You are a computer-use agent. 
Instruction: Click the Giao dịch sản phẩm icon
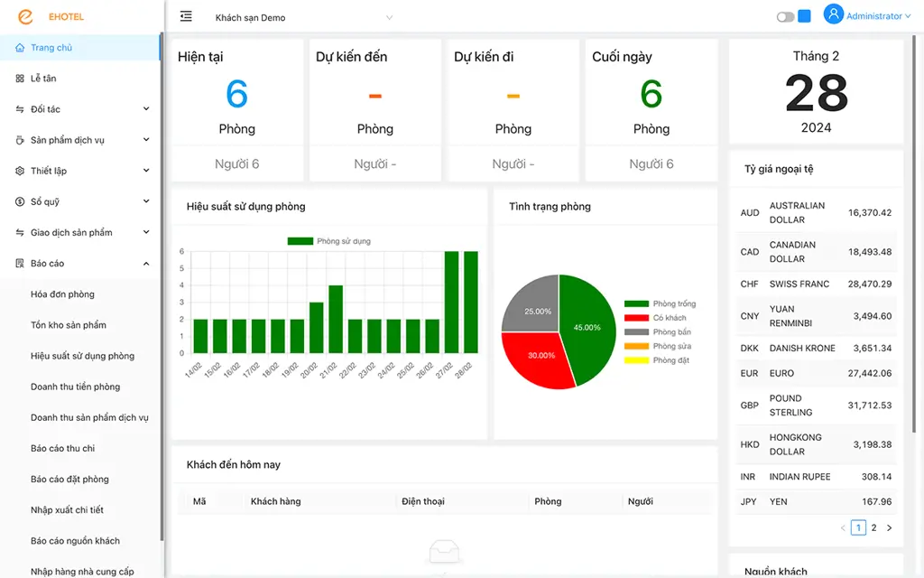point(20,232)
